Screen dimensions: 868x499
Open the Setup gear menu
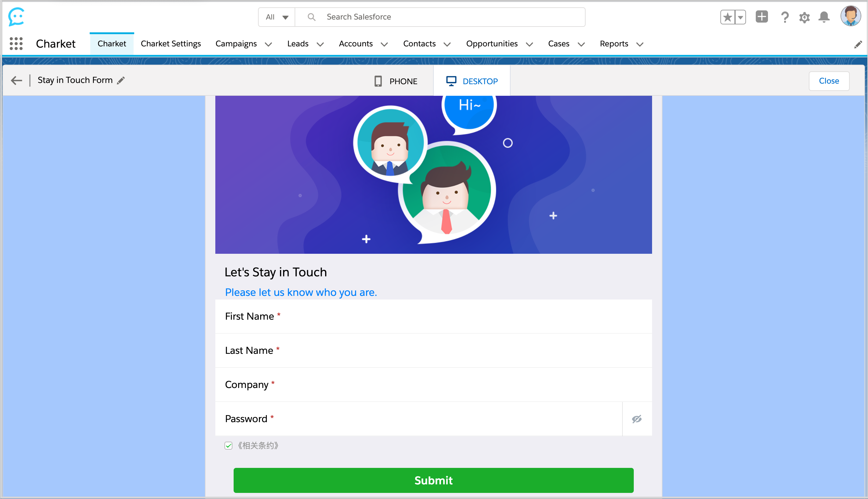tap(804, 17)
